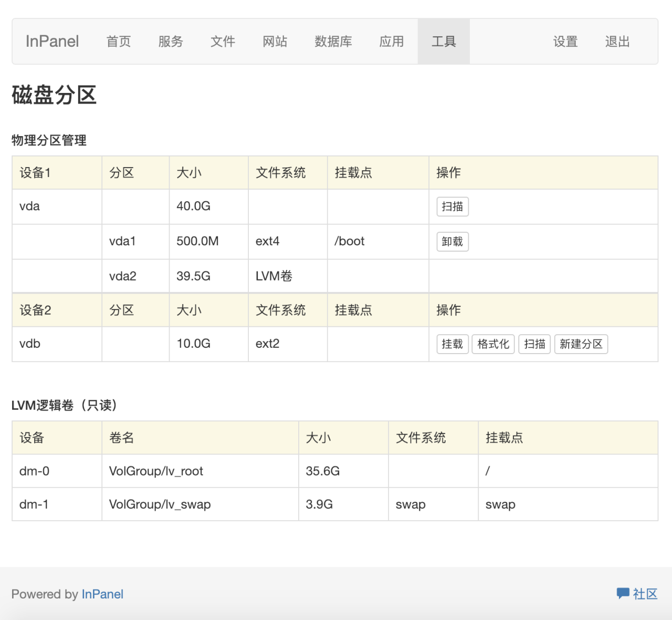Unmount vda1 using the 卸载 button
This screenshot has height=620, width=672.
[x=452, y=241]
